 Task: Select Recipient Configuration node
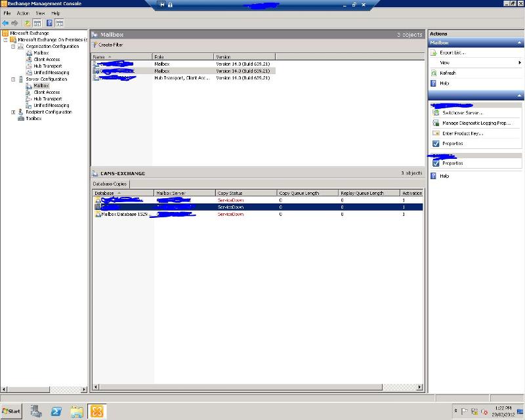[49, 112]
